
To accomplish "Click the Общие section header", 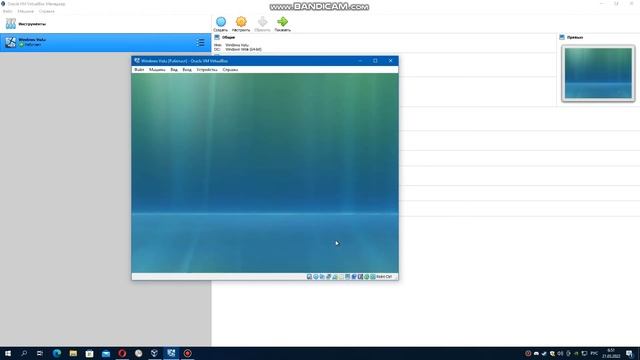I will pos(228,37).
